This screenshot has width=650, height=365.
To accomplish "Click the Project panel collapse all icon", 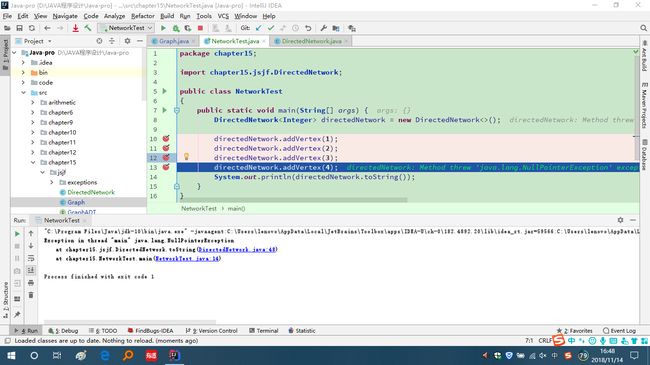I will coord(112,41).
